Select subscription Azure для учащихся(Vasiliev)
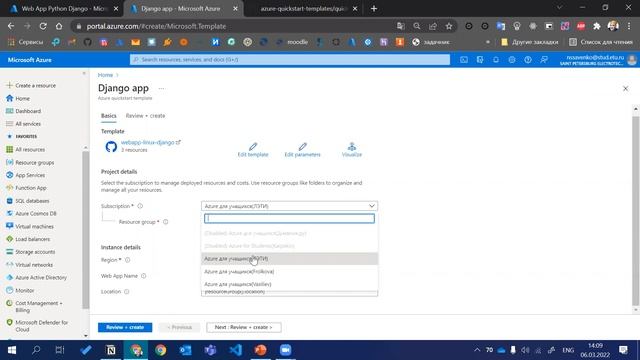The image size is (640, 360). (x=289, y=284)
